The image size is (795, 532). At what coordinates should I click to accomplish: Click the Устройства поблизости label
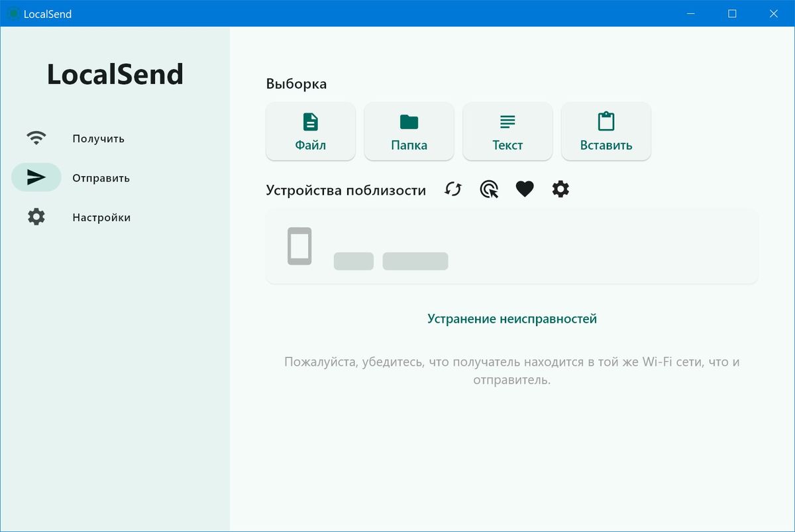[x=346, y=190]
